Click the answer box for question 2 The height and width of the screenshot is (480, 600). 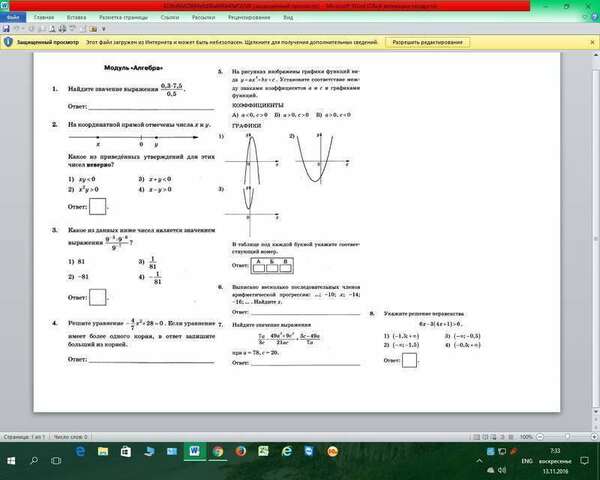click(97, 206)
